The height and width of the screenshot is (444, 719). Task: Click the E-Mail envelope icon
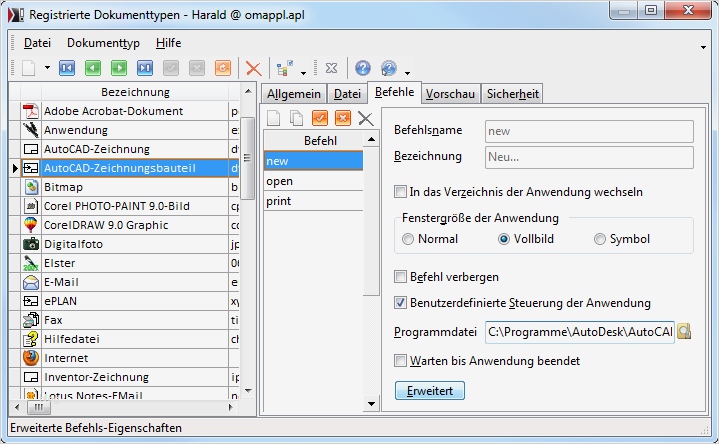[31, 282]
